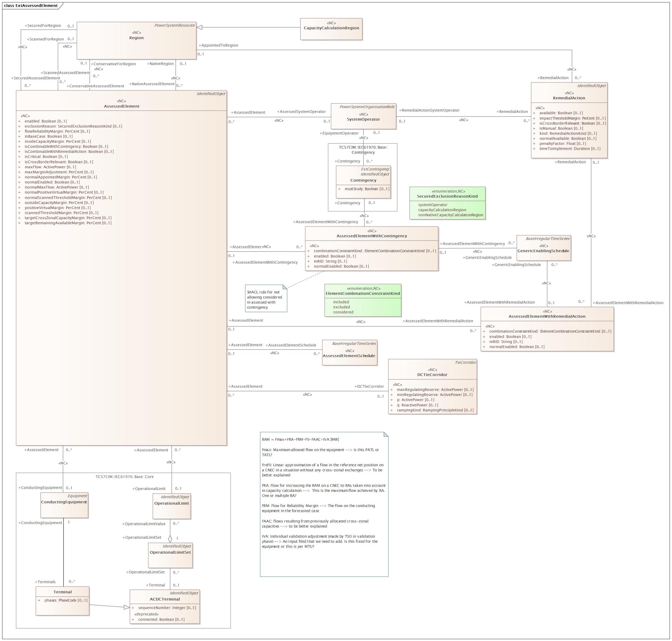
Task: Click the rampingKind attribute in DCTieCorridor
Action: point(435,410)
